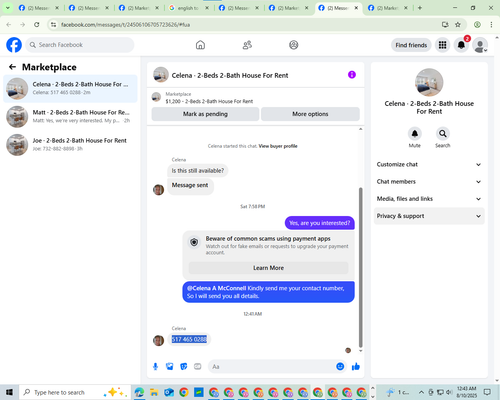
Task: Open Outlook from the taskbar
Action: coord(169,392)
